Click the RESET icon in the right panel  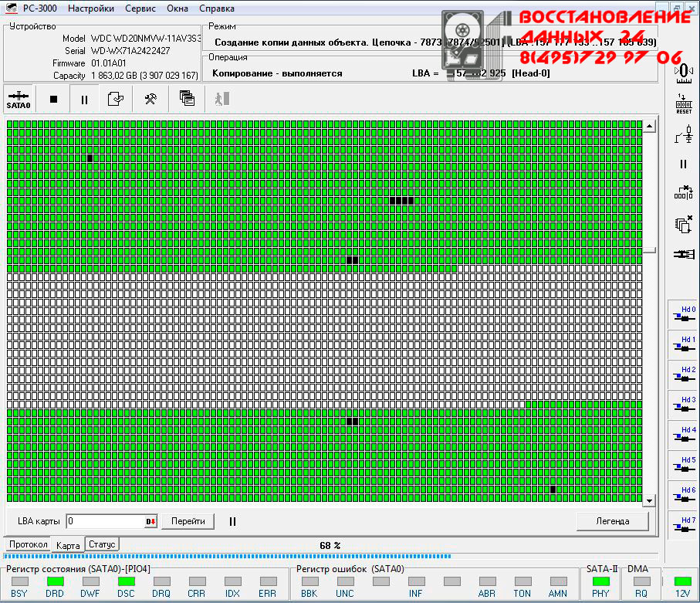(683, 104)
